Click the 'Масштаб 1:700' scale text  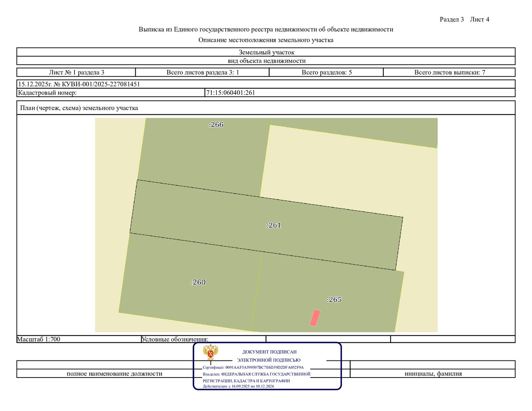coord(39,339)
